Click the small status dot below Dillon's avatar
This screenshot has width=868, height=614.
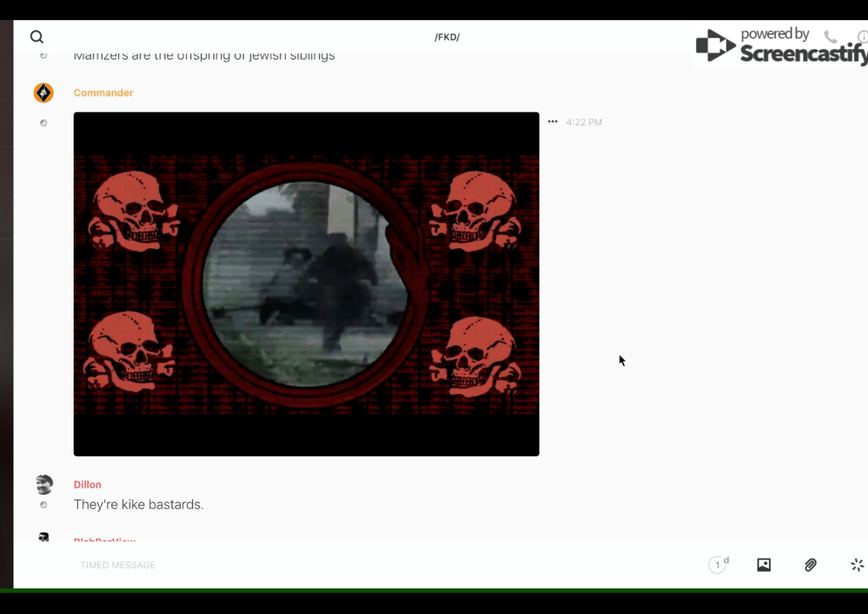44,505
